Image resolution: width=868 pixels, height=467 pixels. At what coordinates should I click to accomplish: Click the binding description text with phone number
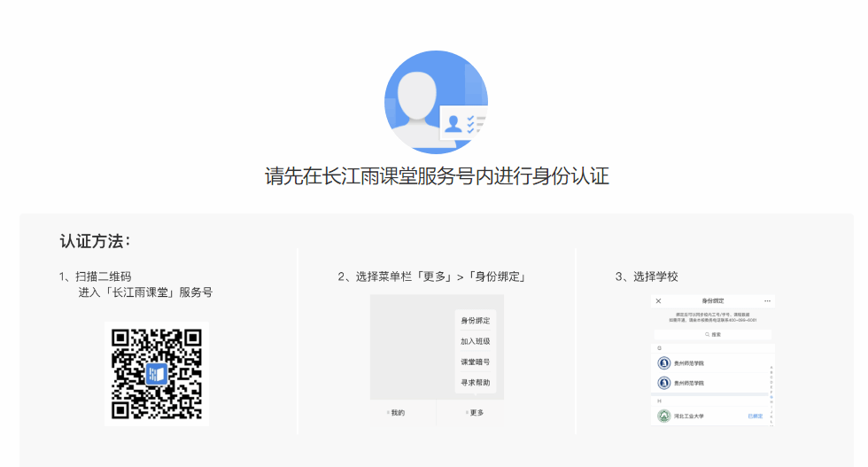712,317
